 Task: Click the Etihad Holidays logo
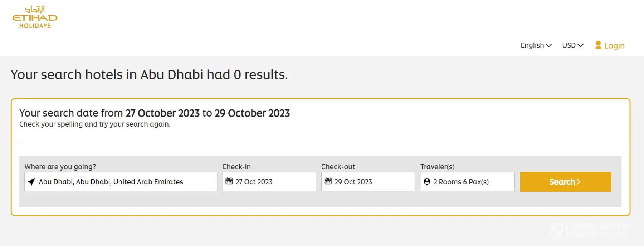(x=35, y=17)
